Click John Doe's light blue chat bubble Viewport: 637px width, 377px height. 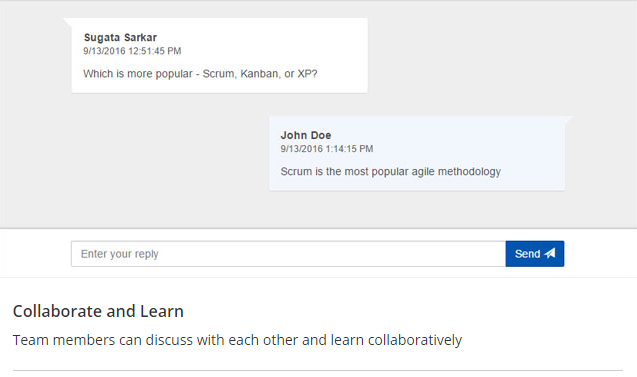point(417,153)
